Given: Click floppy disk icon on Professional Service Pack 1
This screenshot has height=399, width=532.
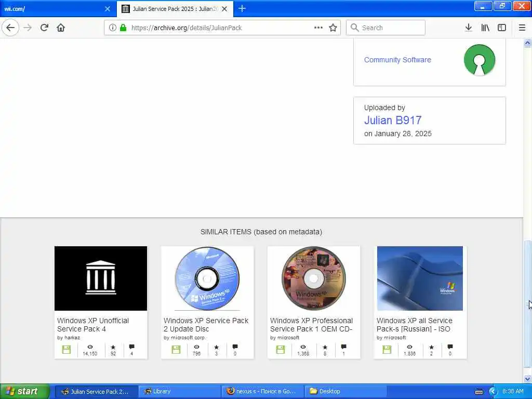Looking at the screenshot, I should tap(281, 350).
